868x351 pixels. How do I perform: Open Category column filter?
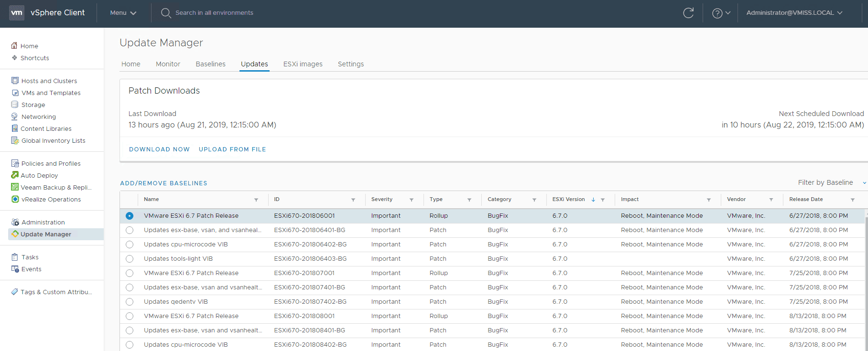pyautogui.click(x=534, y=200)
